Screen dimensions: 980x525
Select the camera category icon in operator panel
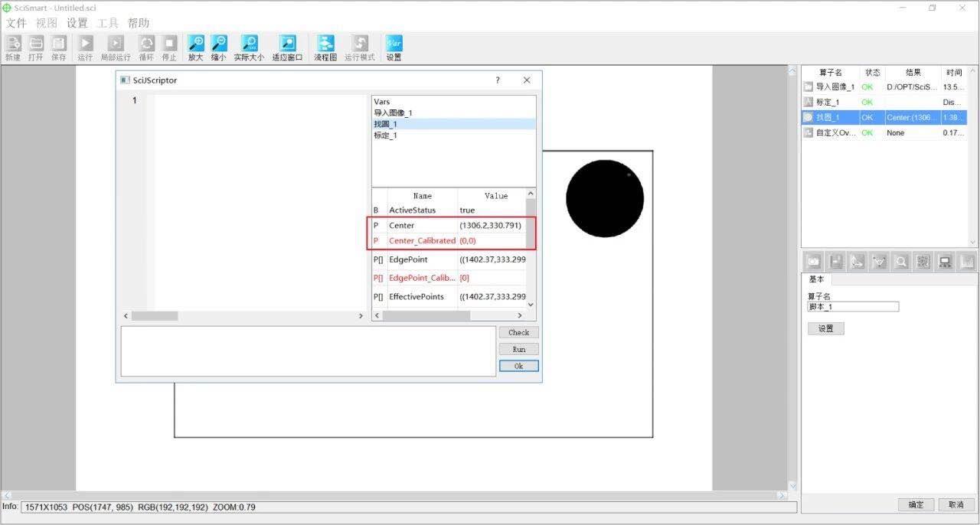(x=814, y=262)
